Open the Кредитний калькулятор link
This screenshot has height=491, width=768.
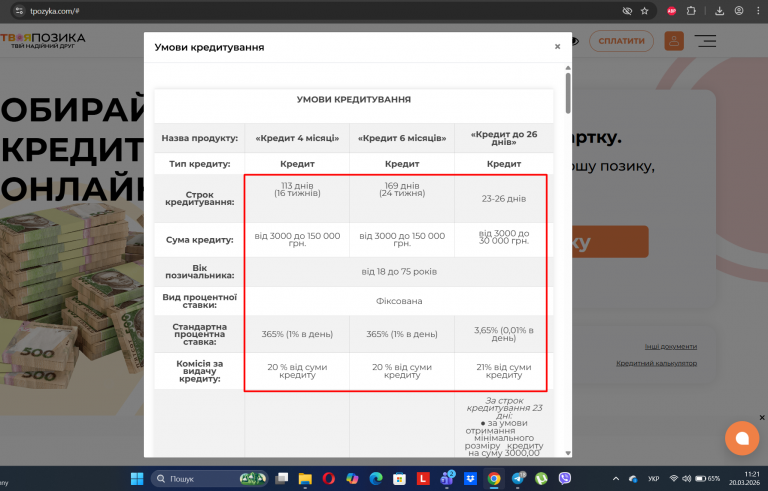tap(656, 363)
